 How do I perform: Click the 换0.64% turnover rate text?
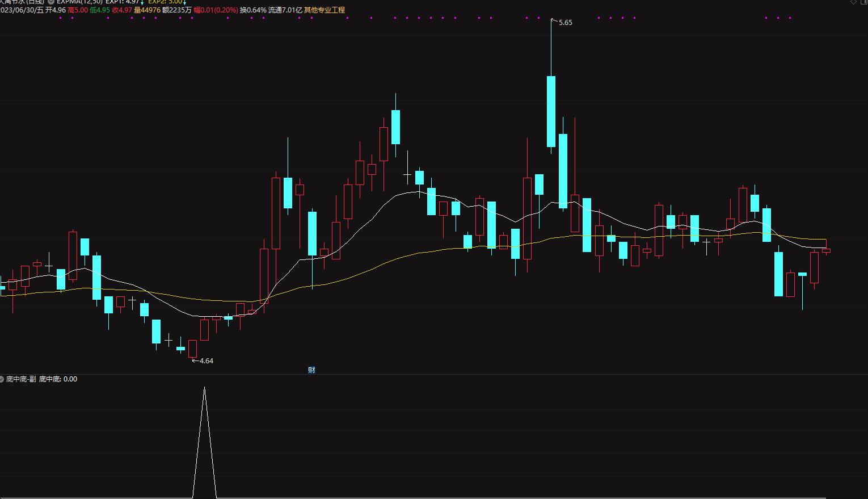pos(253,10)
